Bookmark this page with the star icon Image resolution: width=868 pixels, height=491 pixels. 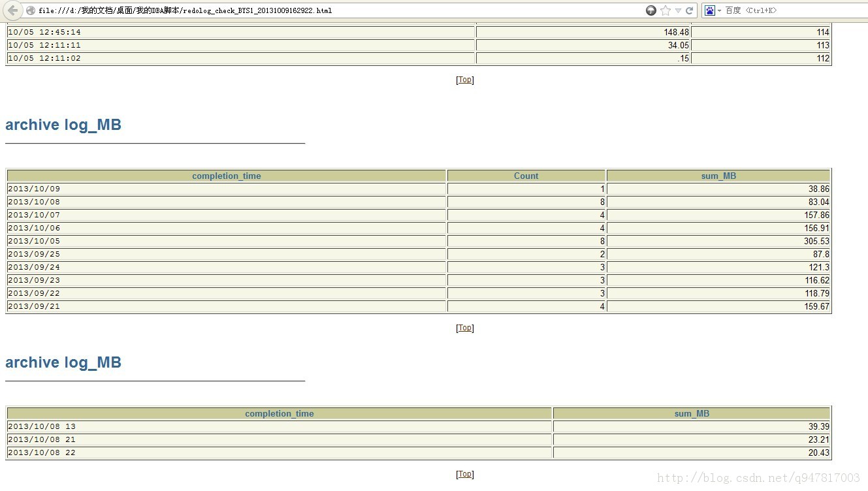coord(666,10)
